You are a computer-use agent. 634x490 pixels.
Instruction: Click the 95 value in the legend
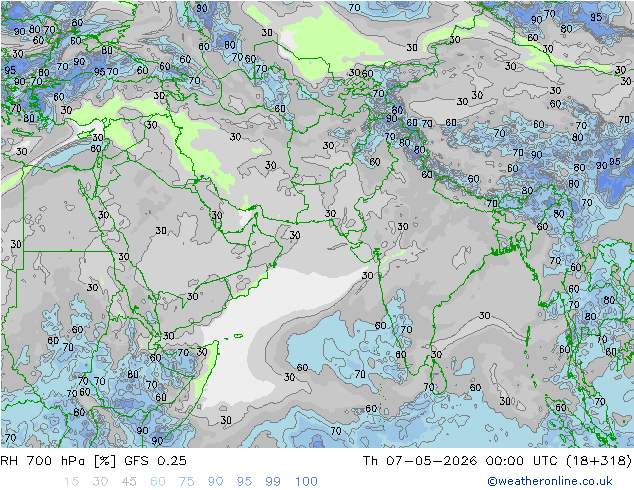[x=244, y=482]
